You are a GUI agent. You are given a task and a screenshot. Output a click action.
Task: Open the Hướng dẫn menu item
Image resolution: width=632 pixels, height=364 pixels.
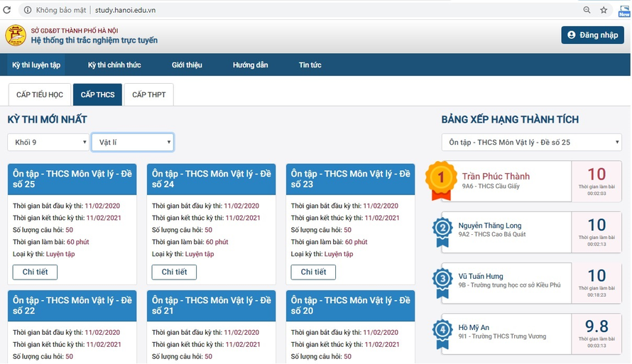(x=251, y=65)
